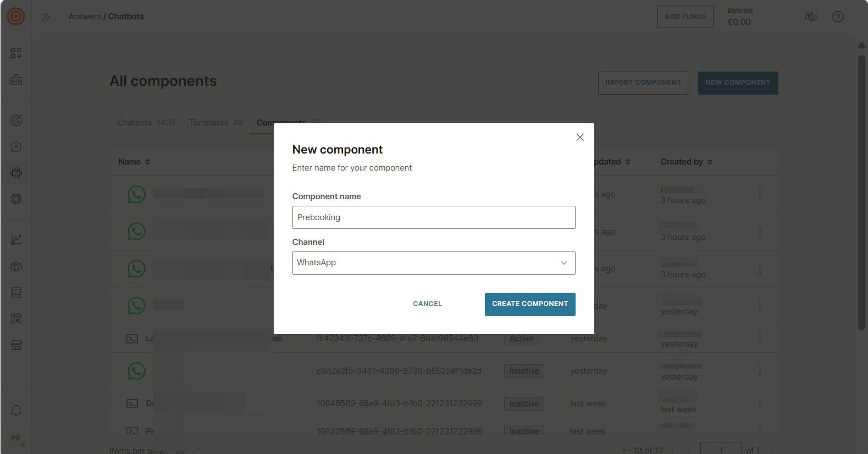This screenshot has height=454, width=868.
Task: Open the table cursor icon in sidebar
Action: [x=16, y=319]
